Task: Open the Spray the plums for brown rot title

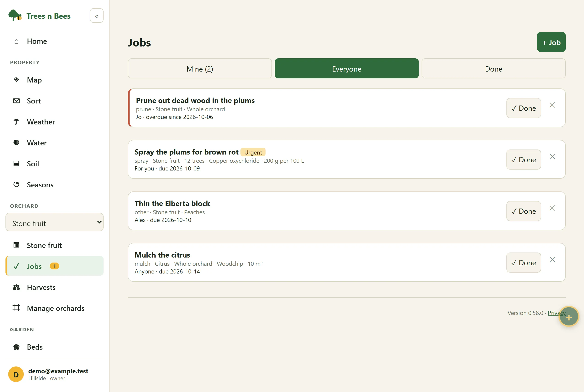Action: tap(186, 152)
